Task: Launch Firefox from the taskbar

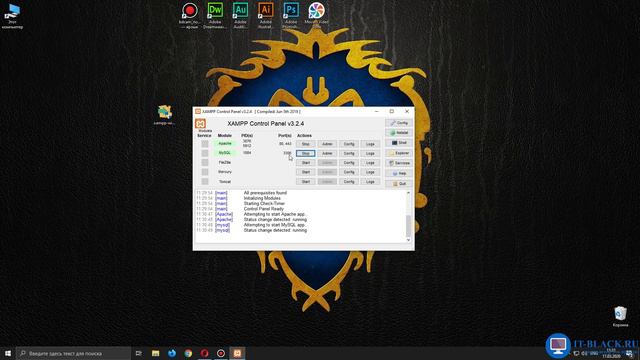Action: click(x=172, y=353)
